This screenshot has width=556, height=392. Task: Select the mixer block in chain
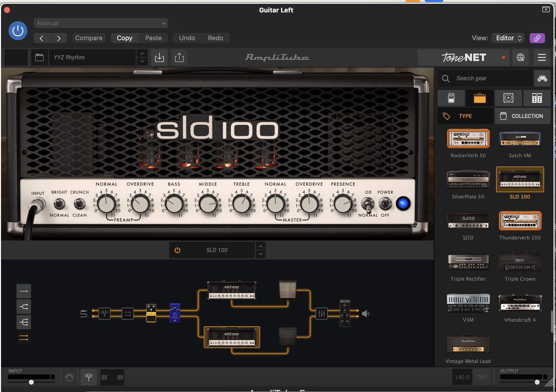click(322, 314)
